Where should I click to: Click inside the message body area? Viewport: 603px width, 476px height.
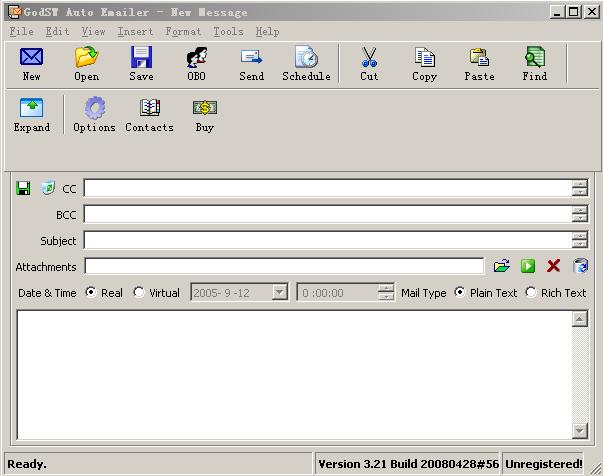pos(295,375)
